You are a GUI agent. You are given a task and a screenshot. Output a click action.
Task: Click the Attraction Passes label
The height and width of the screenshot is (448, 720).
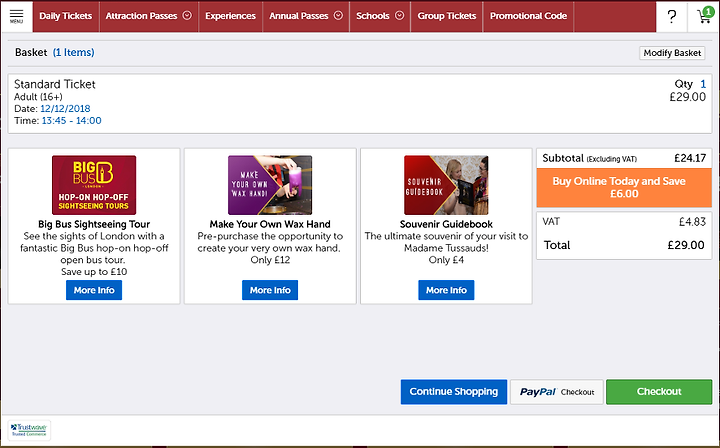pyautogui.click(x=141, y=16)
